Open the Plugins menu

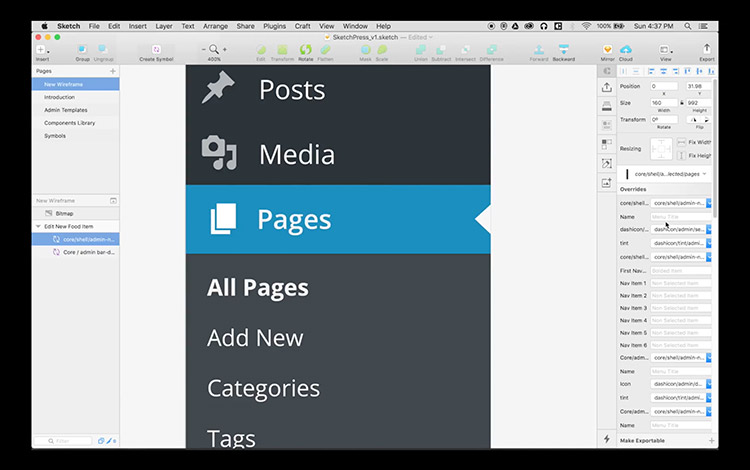(275, 26)
